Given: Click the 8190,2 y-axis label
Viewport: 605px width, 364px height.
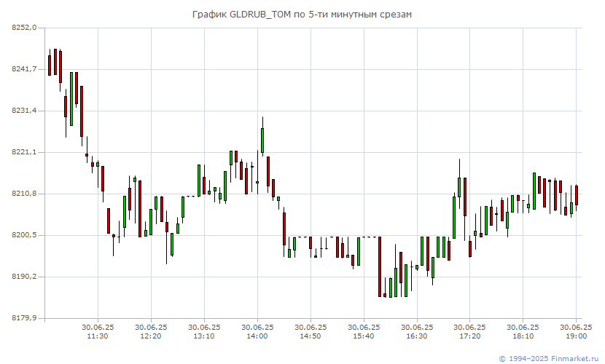Looking at the screenshot, I should point(24,277).
